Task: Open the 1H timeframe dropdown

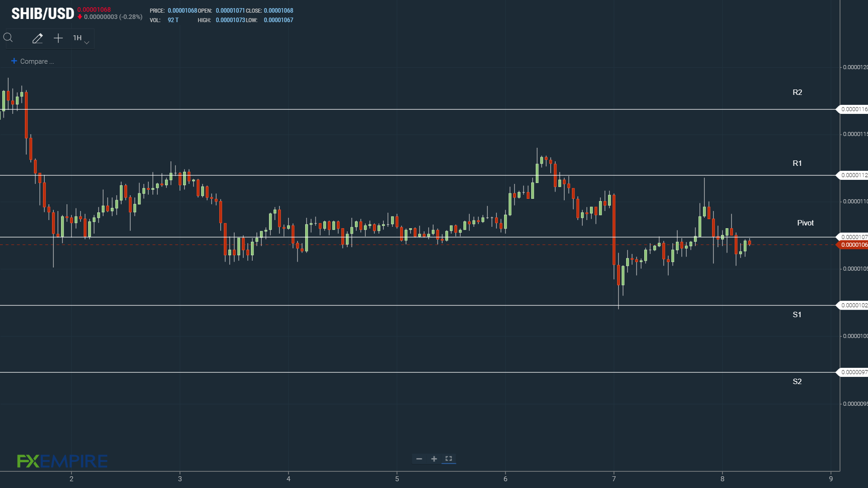Action: (x=81, y=38)
